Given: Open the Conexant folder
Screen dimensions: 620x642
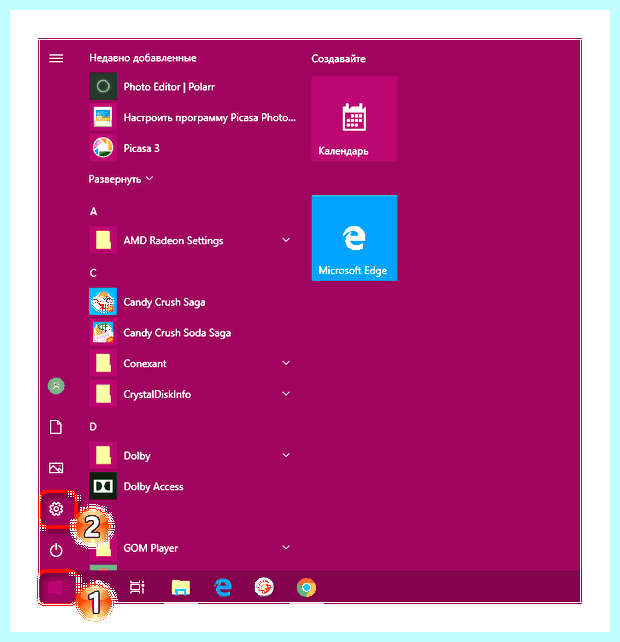Looking at the screenshot, I should [x=192, y=363].
